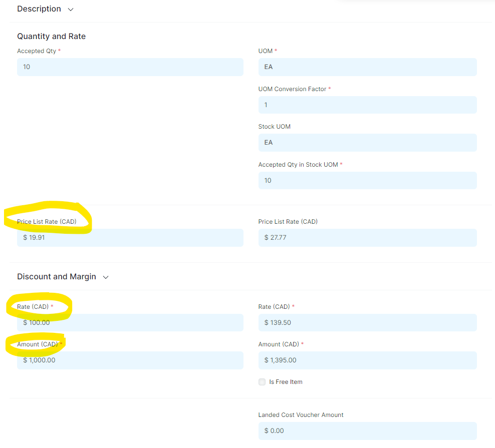Click the Accepted Qty input field
The height and width of the screenshot is (448, 495).
[130, 67]
